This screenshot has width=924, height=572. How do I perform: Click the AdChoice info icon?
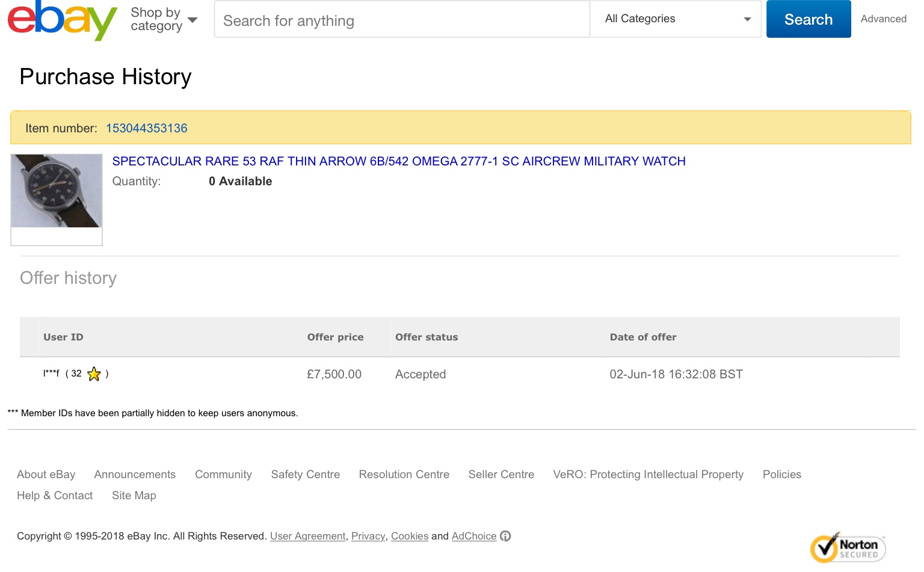505,536
